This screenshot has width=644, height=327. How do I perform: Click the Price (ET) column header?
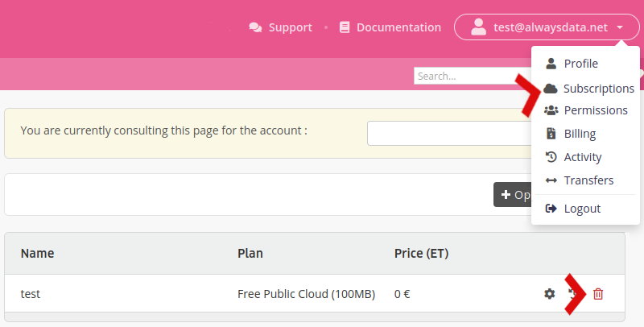click(x=421, y=254)
